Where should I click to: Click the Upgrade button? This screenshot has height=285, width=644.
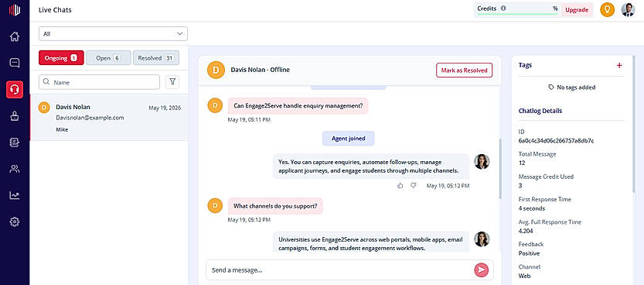pos(577,10)
